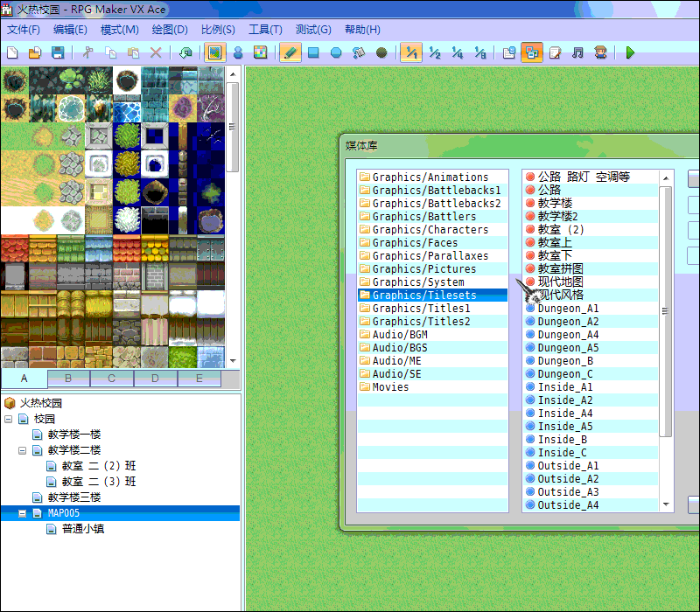Click the tileset palette scroll down arrow

pyautogui.click(x=233, y=360)
